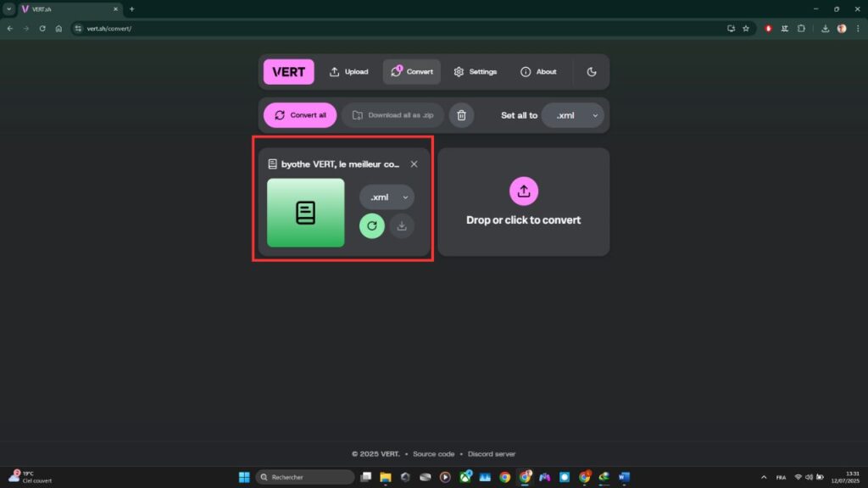Show browser downloads
868x488 pixels.
pyautogui.click(x=825, y=29)
